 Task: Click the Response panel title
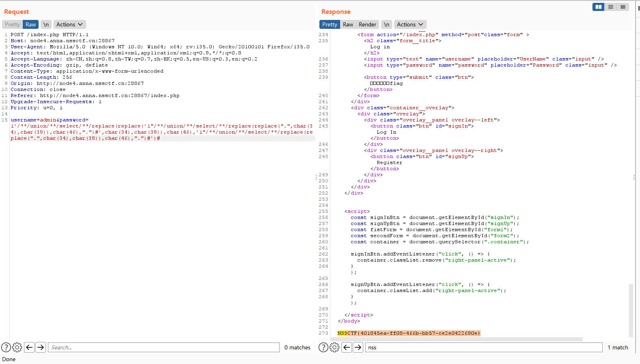pos(336,12)
